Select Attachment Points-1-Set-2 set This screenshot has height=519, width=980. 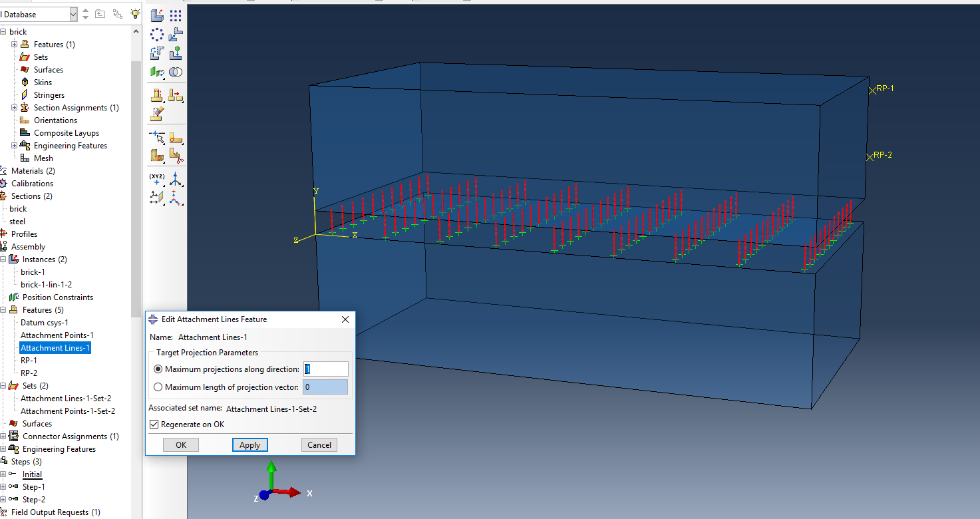pos(68,411)
